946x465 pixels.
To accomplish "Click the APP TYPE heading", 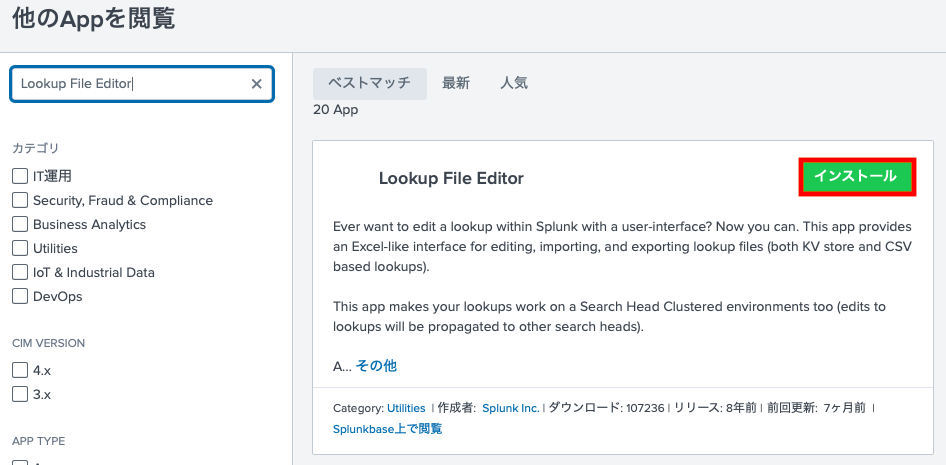I will click(x=39, y=441).
